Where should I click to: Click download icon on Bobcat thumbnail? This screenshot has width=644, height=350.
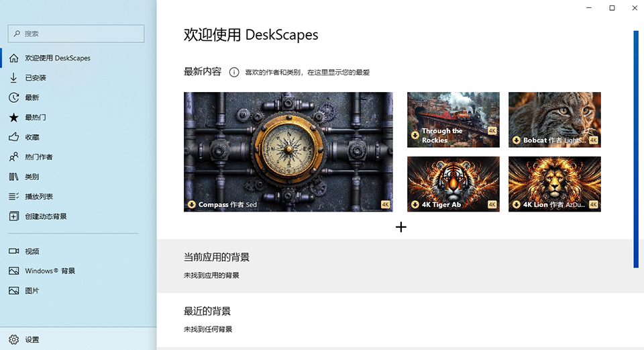pos(517,140)
